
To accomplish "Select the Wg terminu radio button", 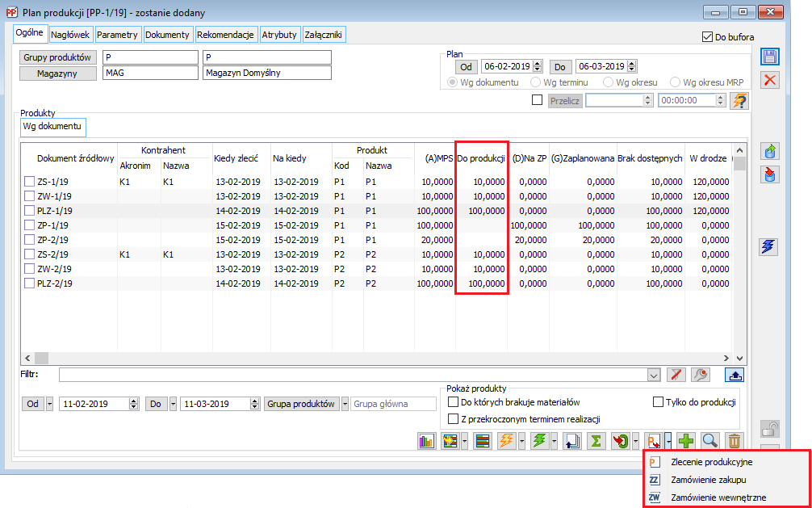I will coord(535,82).
